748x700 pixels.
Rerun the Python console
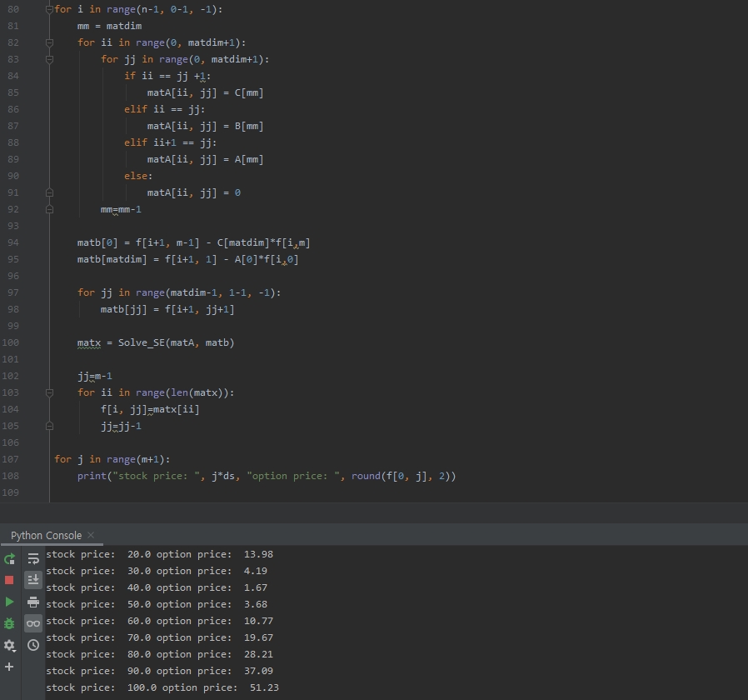tap(9, 559)
